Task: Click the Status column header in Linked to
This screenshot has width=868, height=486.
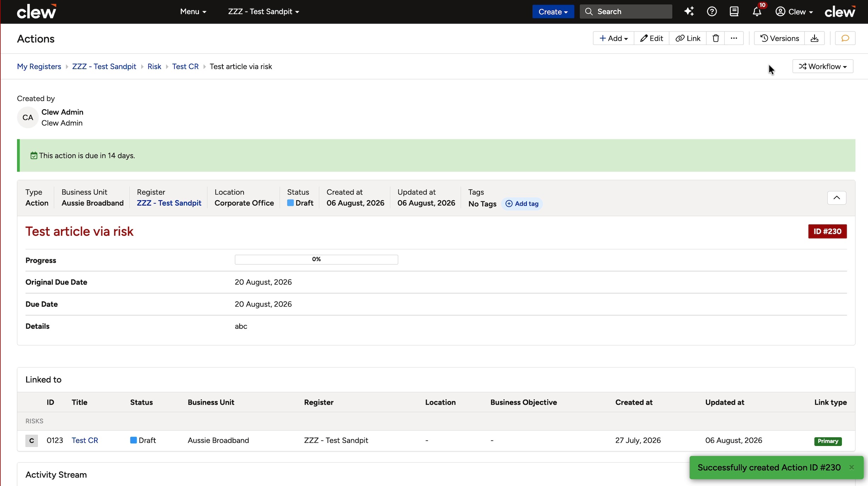Action: pos(141,402)
